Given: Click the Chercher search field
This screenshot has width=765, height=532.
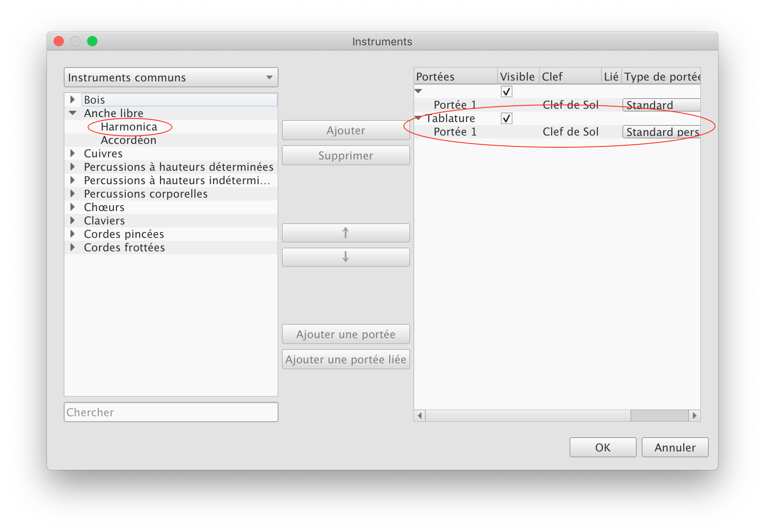Looking at the screenshot, I should (171, 412).
